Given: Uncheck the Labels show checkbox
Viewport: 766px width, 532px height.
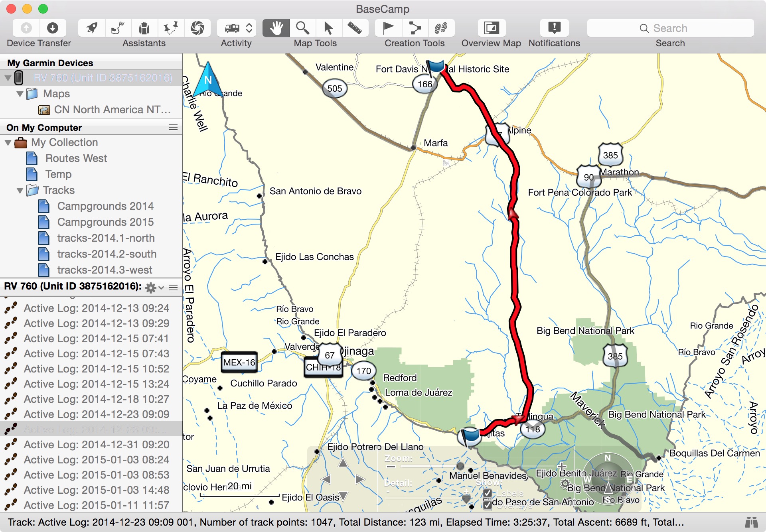Looking at the screenshot, I should [487, 493].
